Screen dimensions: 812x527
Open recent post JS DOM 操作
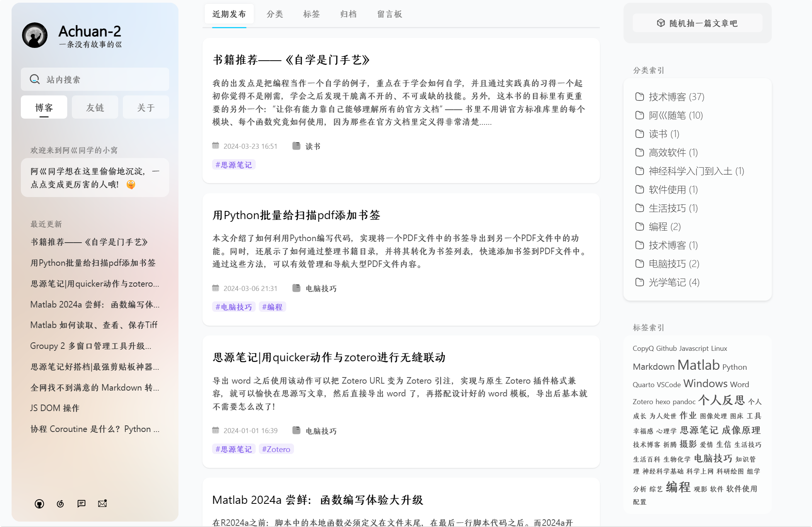point(55,408)
